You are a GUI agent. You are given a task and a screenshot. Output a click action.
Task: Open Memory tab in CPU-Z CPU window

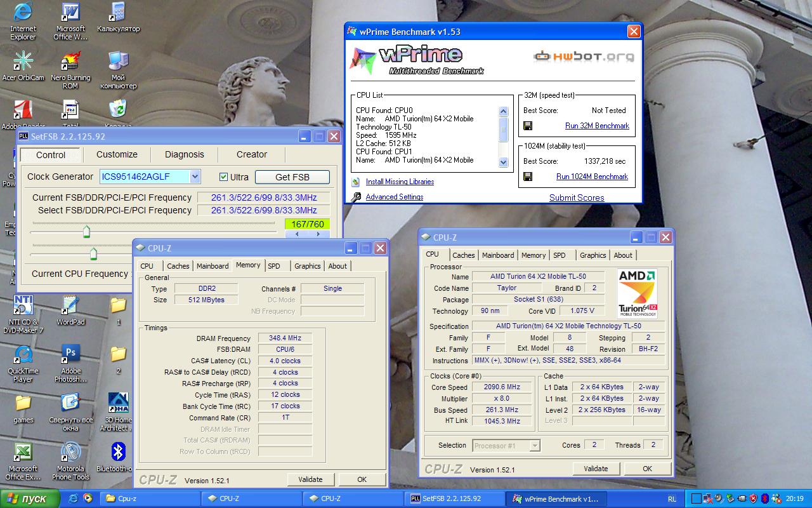pos(534,255)
